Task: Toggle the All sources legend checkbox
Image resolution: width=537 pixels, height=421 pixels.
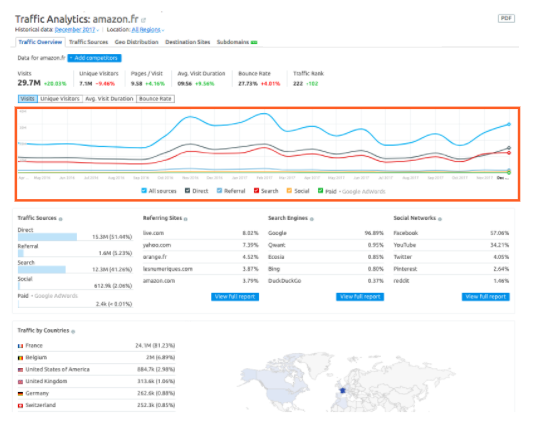Action: click(144, 191)
